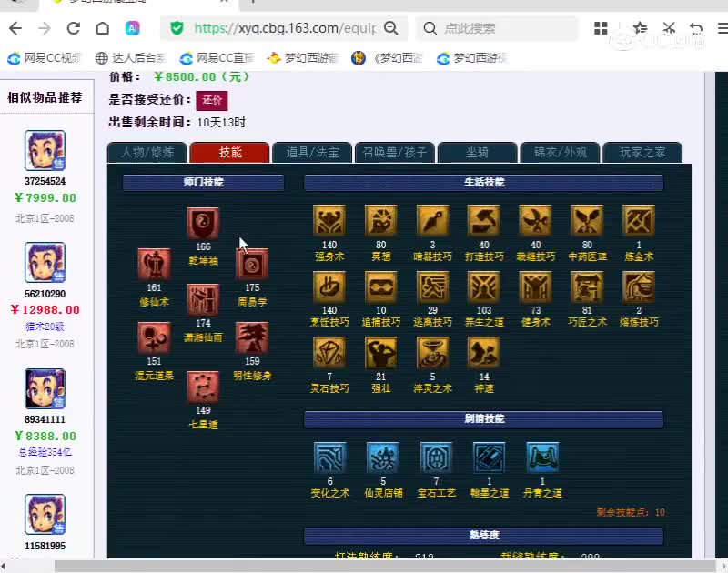Open the 梦幻西游 bookmark link
This screenshot has height=573, width=728.
tap(304, 58)
